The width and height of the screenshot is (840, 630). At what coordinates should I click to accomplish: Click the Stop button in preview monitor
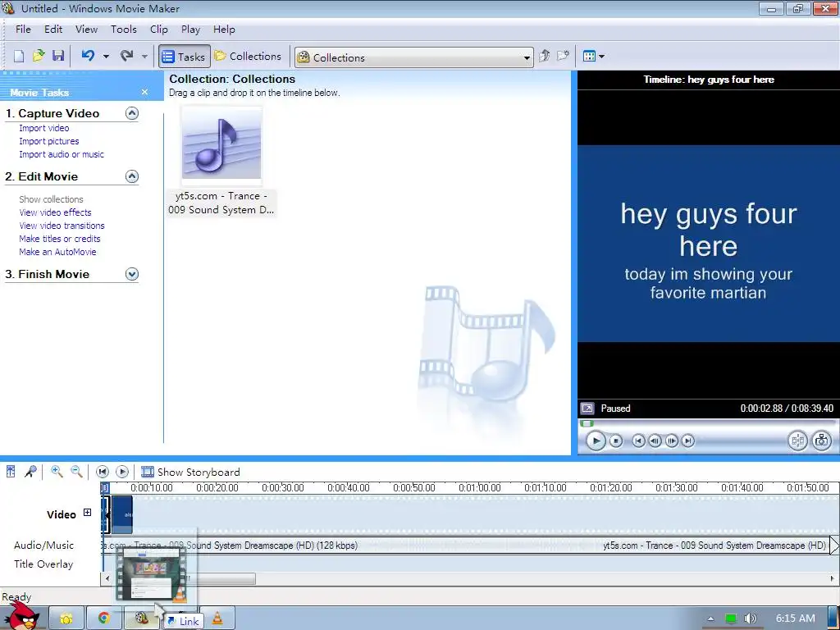point(616,441)
